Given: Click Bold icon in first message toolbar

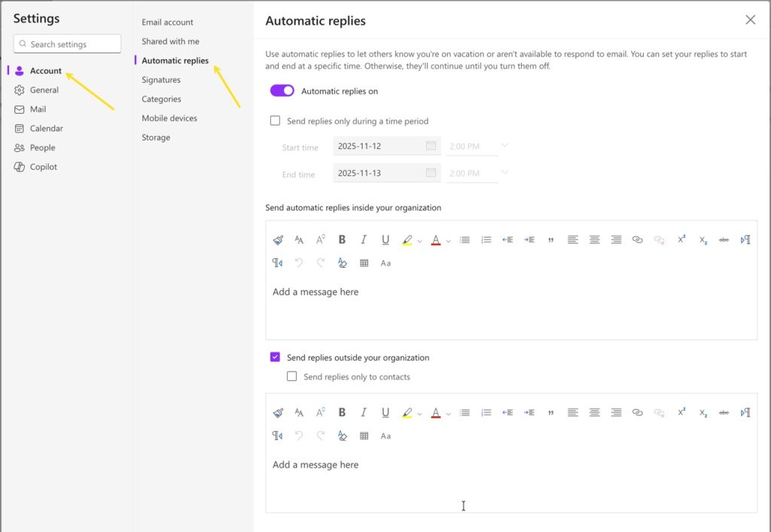Looking at the screenshot, I should click(x=342, y=240).
